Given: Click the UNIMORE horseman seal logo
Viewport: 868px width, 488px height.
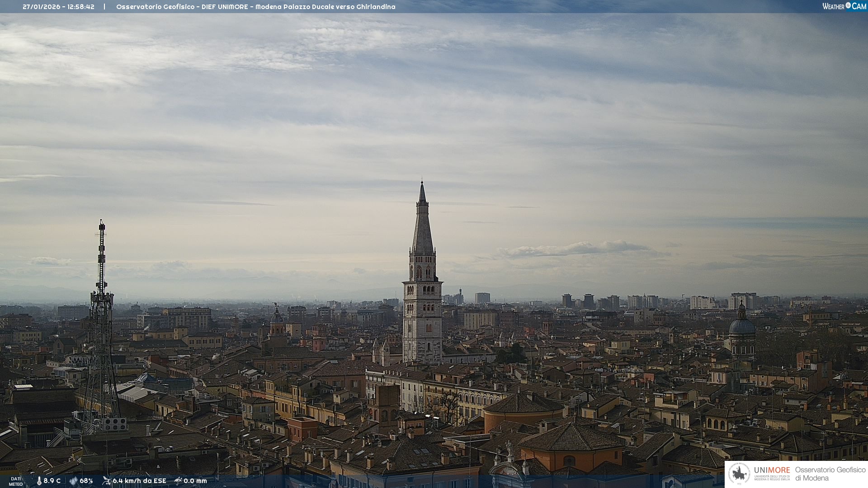Looking at the screenshot, I should pyautogui.click(x=740, y=474).
